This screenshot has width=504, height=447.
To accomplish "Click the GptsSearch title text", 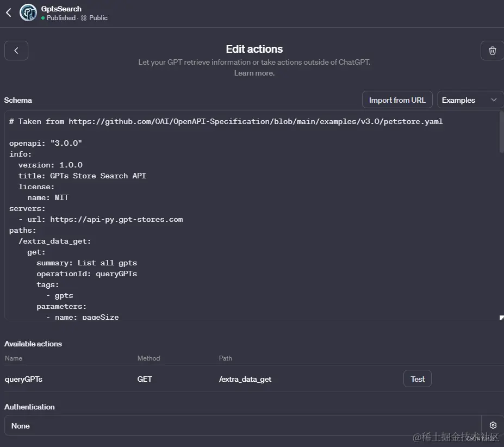I will tap(61, 9).
